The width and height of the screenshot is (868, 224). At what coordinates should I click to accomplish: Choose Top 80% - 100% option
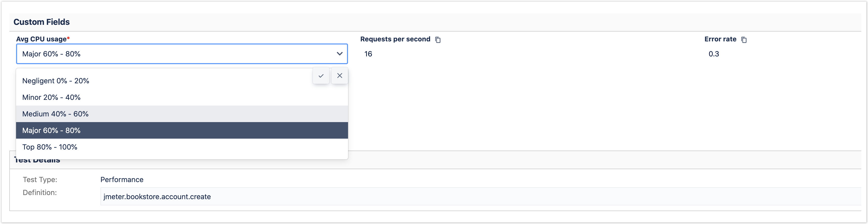pos(49,147)
